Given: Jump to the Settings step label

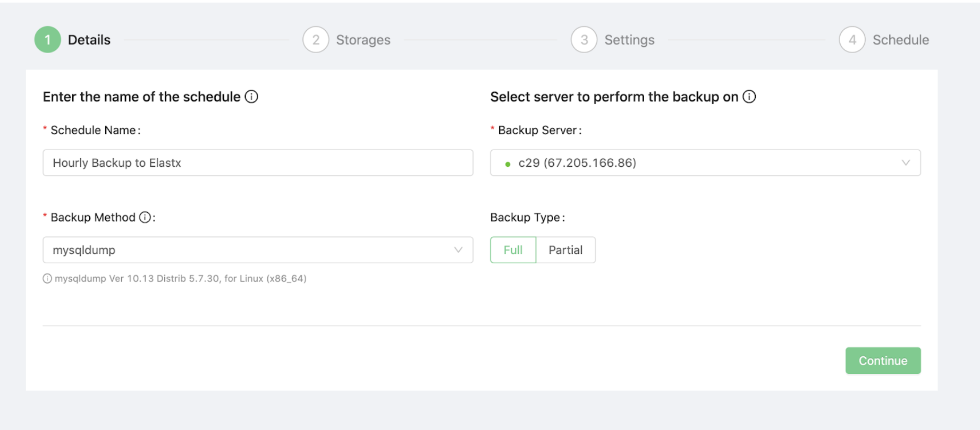Looking at the screenshot, I should (629, 40).
